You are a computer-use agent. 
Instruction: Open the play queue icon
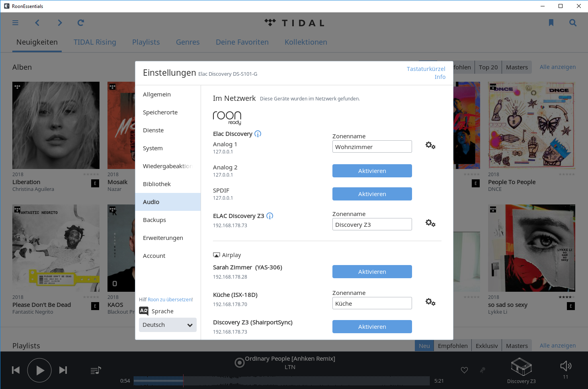96,370
